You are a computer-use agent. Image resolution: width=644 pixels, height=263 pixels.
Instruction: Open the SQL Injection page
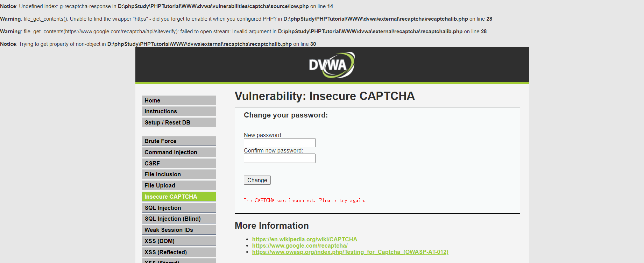click(179, 208)
